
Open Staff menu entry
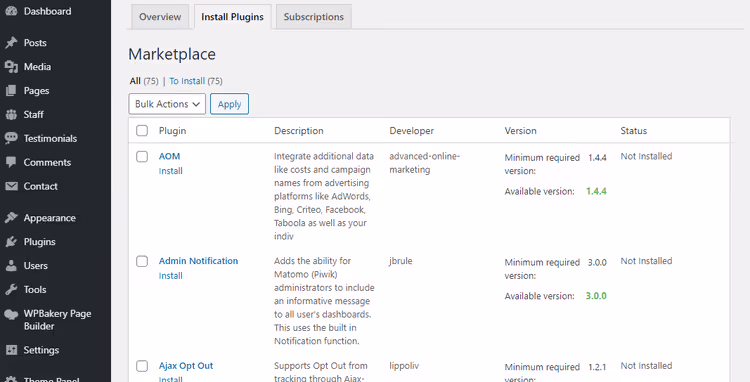coord(33,114)
